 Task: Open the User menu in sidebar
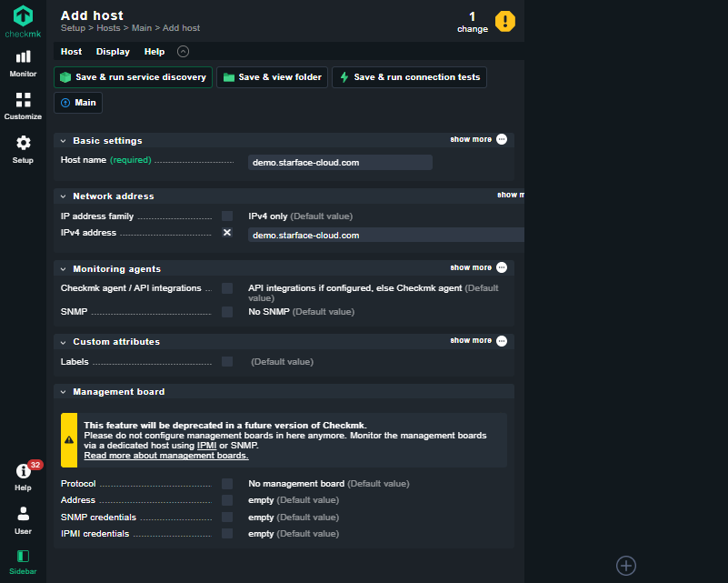coord(23,520)
